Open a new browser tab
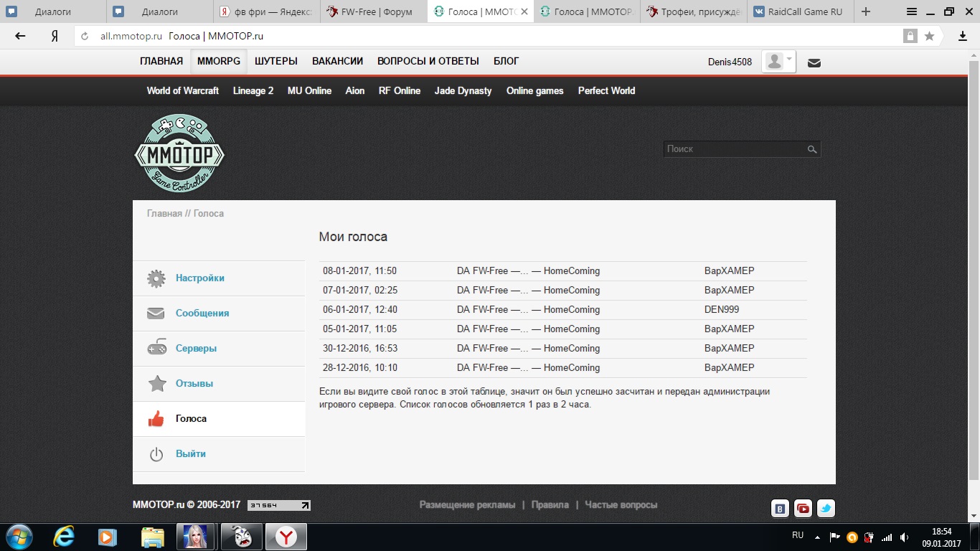Screen dimensions: 980x551 coord(866,11)
